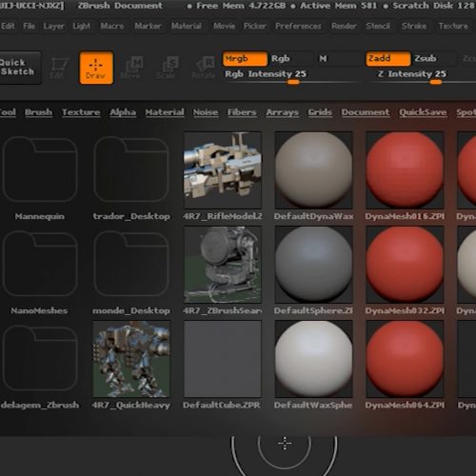Select the DefaultWaxSphe white sphere thumbnail
Image resolution: width=476 pixels, height=476 pixels.
tap(314, 359)
